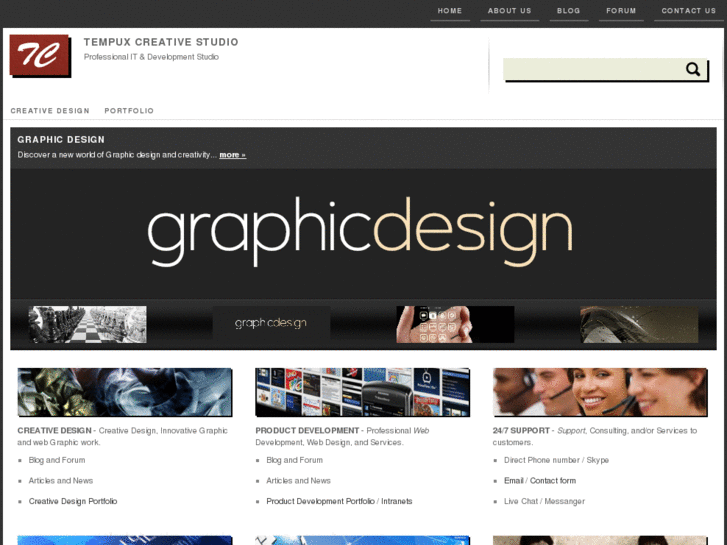727x545 pixels.
Task: Select the dark abstract metal thumbnail
Action: pos(639,324)
